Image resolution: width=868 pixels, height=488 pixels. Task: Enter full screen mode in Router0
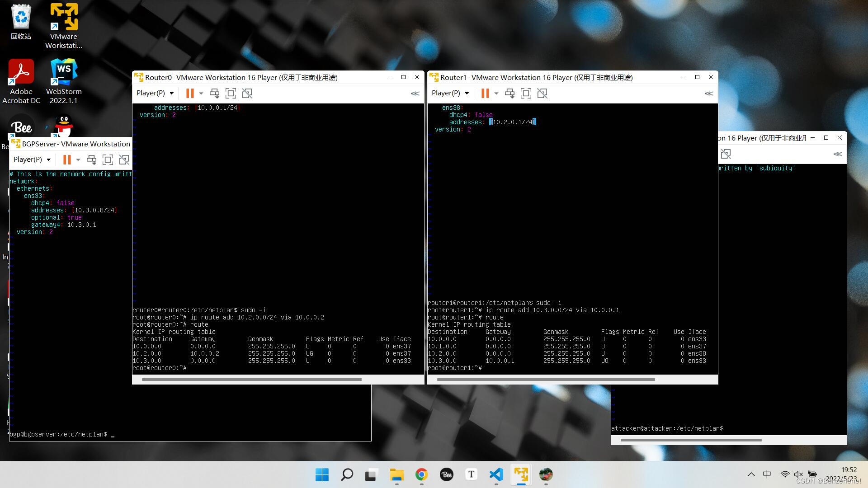[x=231, y=94]
